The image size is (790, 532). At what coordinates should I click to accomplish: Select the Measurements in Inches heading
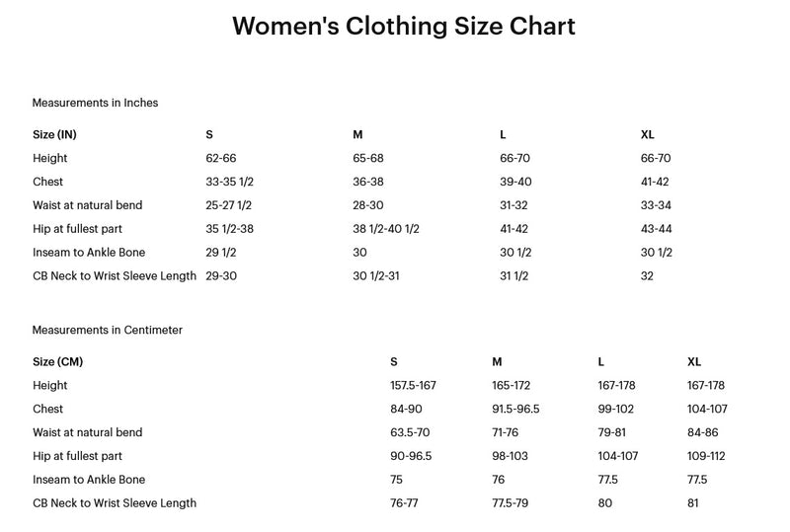[95, 103]
